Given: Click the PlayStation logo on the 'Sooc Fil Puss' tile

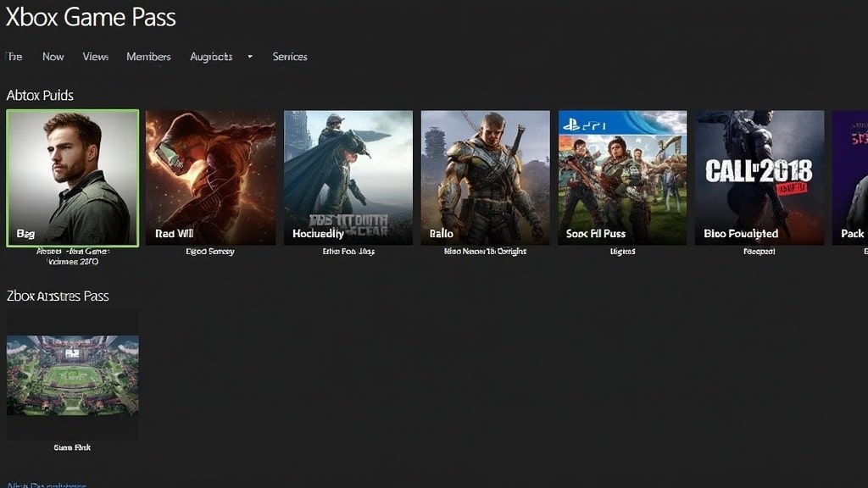Looking at the screenshot, I should click(x=570, y=125).
